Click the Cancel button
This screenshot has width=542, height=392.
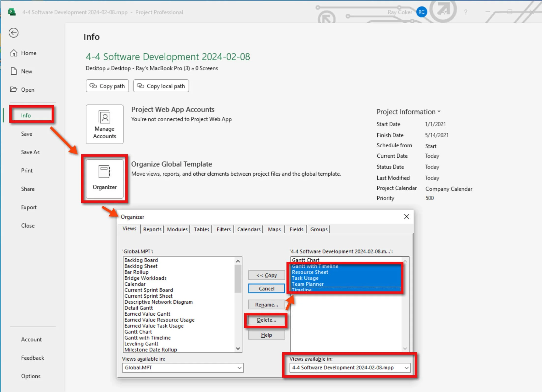(267, 288)
